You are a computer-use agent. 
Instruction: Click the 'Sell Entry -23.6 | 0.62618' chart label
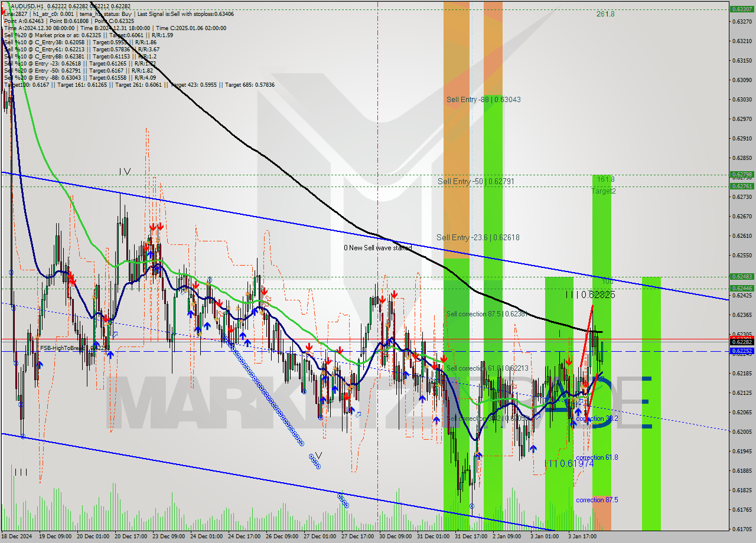point(478,237)
